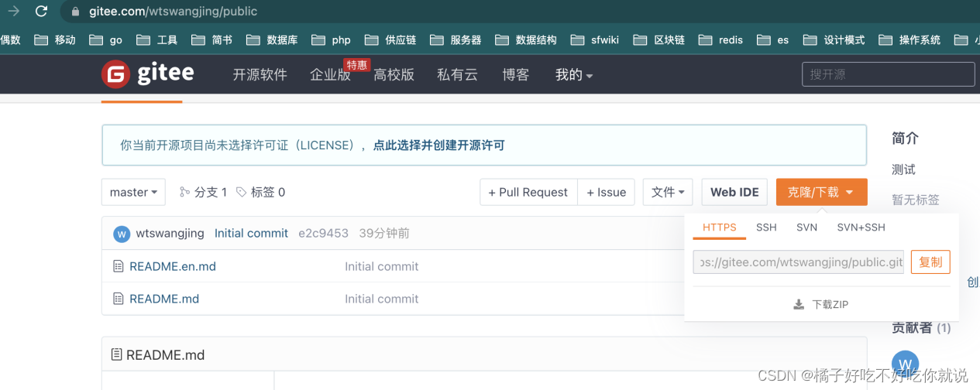Switch to the SSH clone tab
This screenshot has height=390, width=980.
pyautogui.click(x=766, y=227)
